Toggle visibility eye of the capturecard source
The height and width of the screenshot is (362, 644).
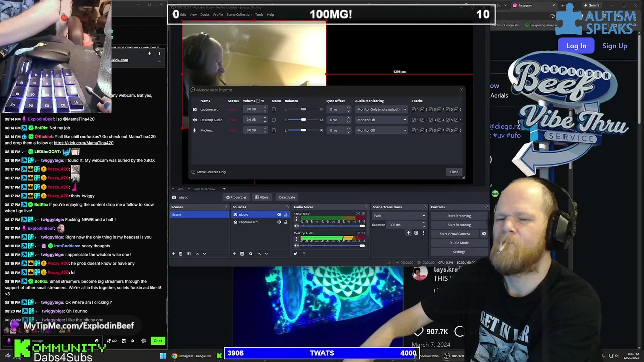point(279,222)
